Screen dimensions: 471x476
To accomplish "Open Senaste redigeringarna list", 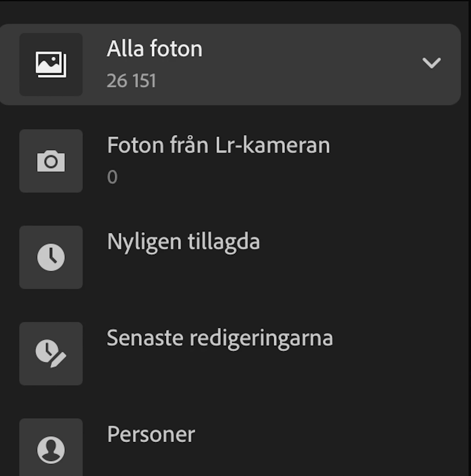I will click(x=220, y=339).
